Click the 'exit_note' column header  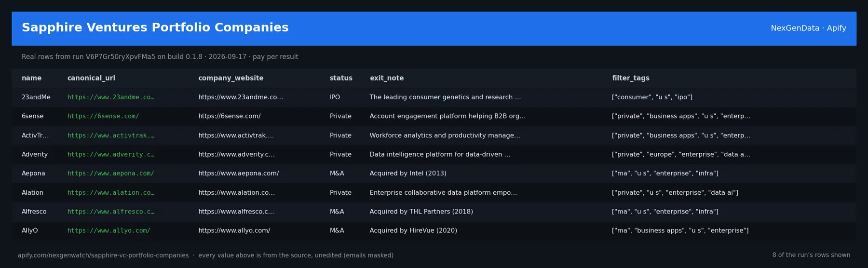(x=387, y=78)
